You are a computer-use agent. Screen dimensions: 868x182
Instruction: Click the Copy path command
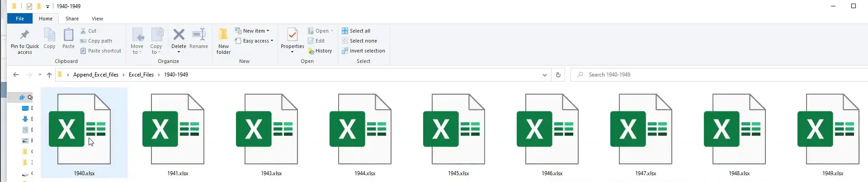(x=96, y=41)
